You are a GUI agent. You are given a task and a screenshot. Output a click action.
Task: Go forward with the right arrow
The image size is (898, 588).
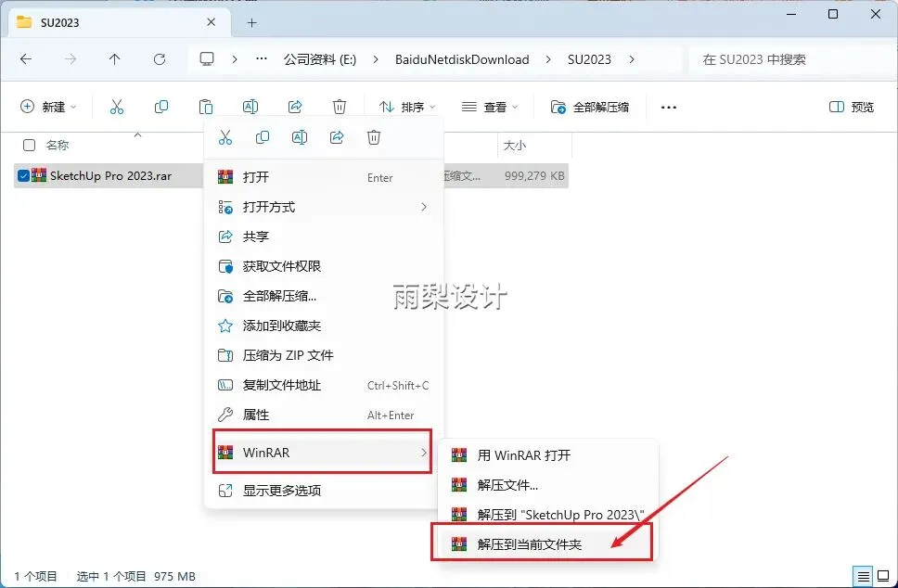point(71,59)
